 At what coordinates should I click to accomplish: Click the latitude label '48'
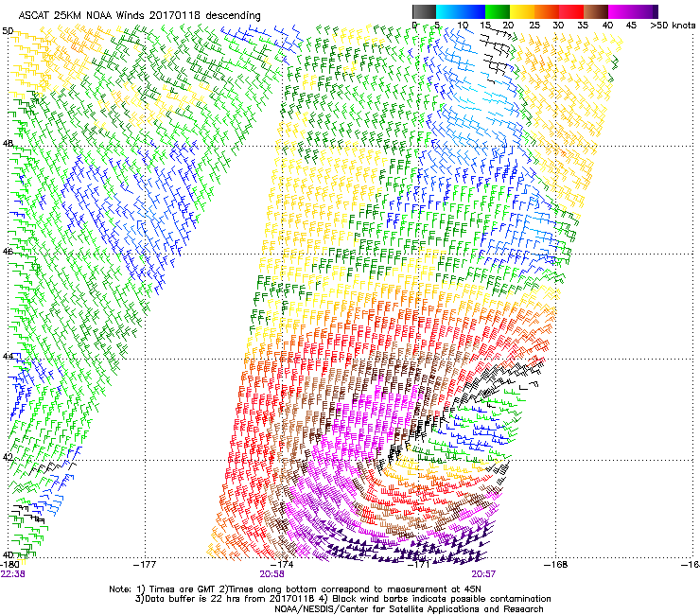[8, 144]
